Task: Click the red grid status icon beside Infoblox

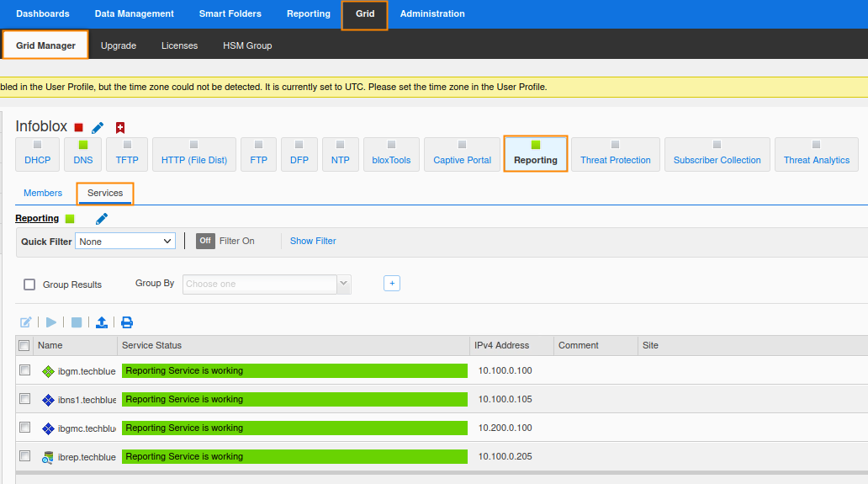Action: pyautogui.click(x=78, y=128)
